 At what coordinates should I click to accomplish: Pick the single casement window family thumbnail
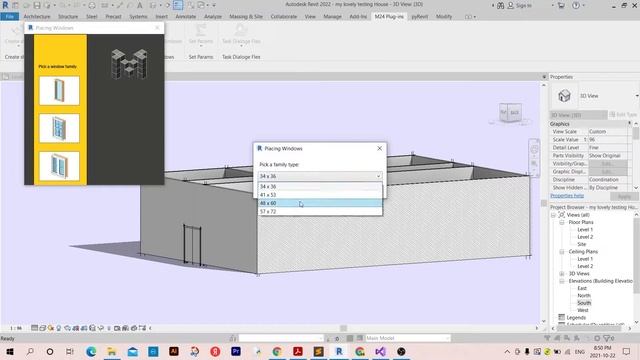tap(60, 91)
